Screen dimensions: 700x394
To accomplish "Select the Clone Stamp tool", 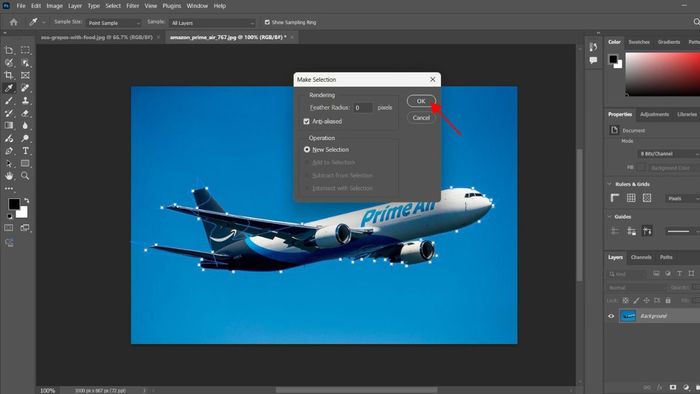I will (25, 100).
